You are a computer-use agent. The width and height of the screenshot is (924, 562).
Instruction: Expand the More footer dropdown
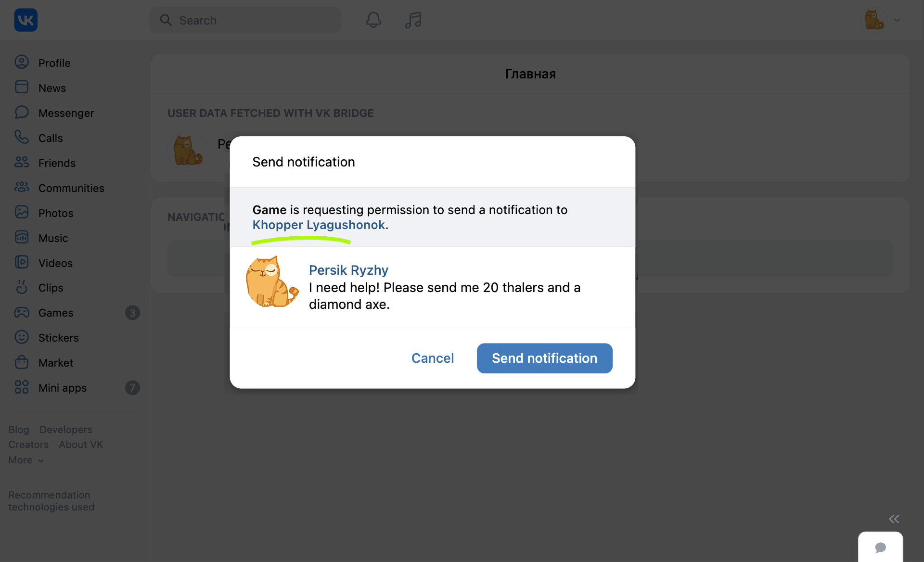click(26, 460)
